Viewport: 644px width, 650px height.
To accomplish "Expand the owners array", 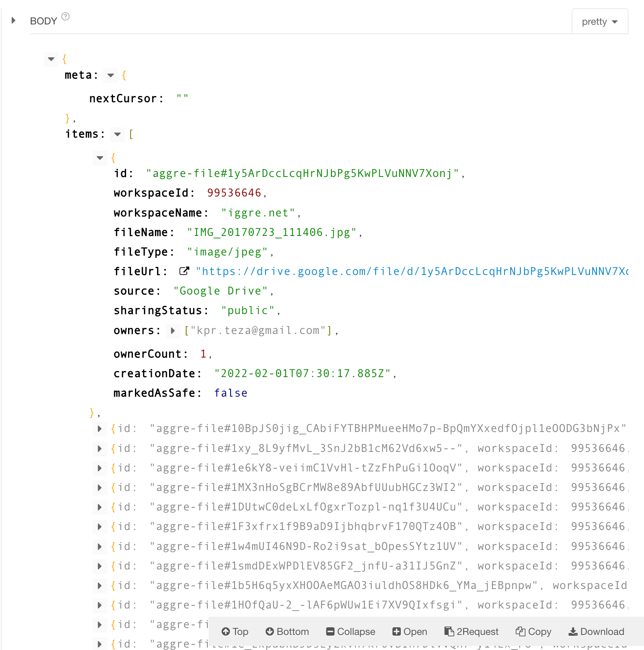I will pos(173,331).
